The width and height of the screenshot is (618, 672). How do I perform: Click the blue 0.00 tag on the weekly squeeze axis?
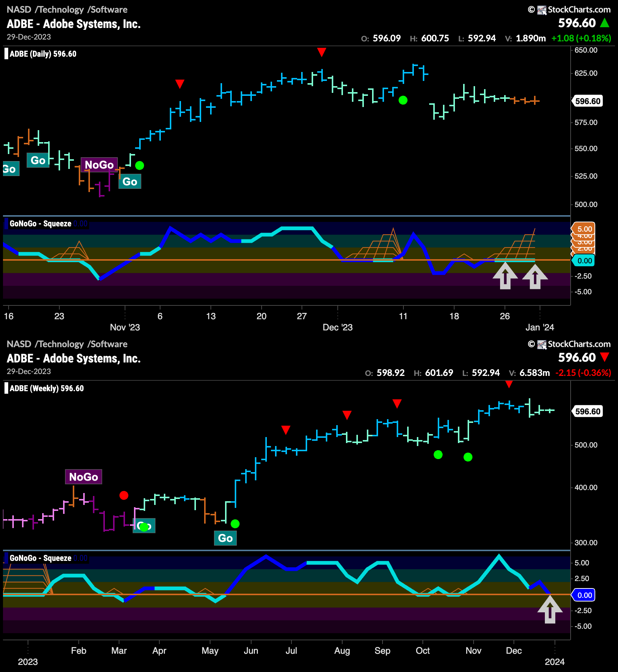point(583,595)
